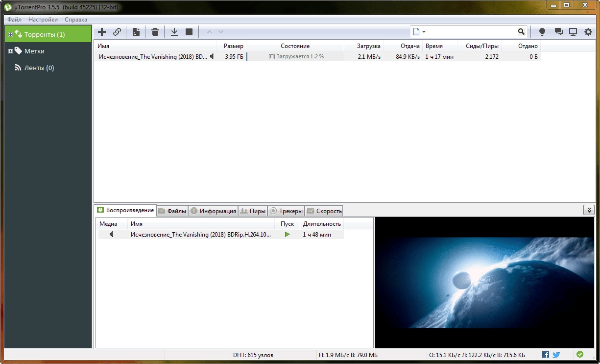Click the Create New Torrent file icon
Image resolution: width=600 pixels, height=364 pixels.
[x=136, y=32]
